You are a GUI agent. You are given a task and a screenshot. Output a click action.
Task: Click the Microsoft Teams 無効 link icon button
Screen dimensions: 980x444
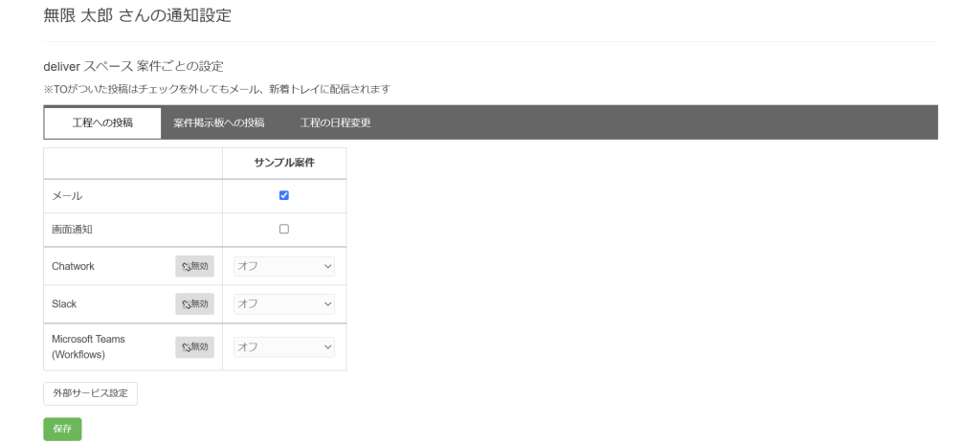[194, 346]
